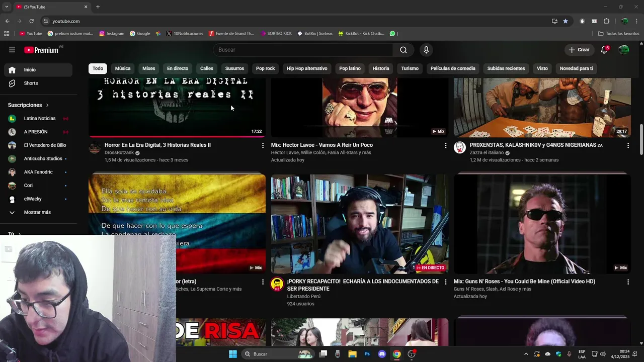Open the account avatar menu

pos(624,50)
